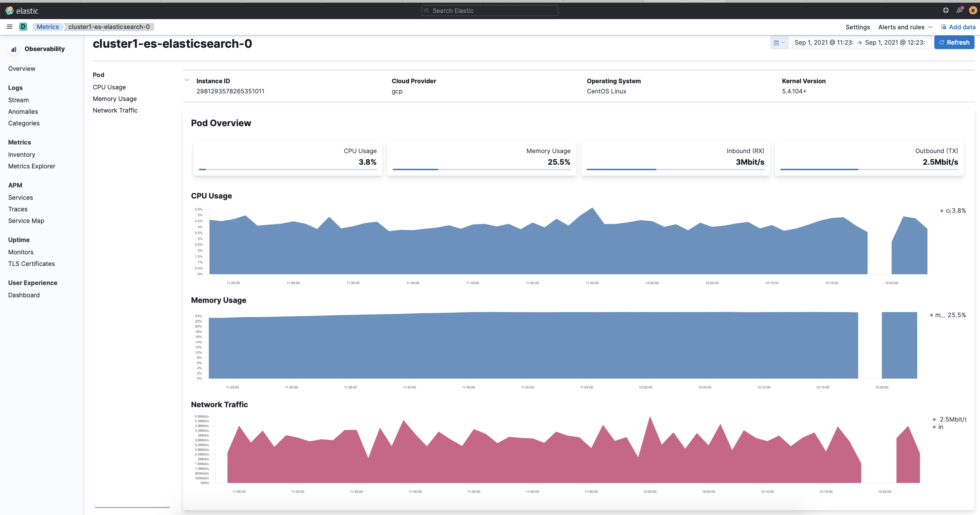Open the newsfeed notification icon
The image size is (980, 515).
click(959, 10)
